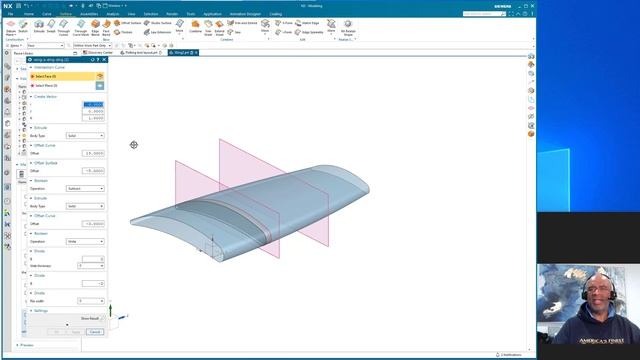Image resolution: width=640 pixels, height=360 pixels.
Task: Click the Cancel button in dialog
Action: click(95, 332)
